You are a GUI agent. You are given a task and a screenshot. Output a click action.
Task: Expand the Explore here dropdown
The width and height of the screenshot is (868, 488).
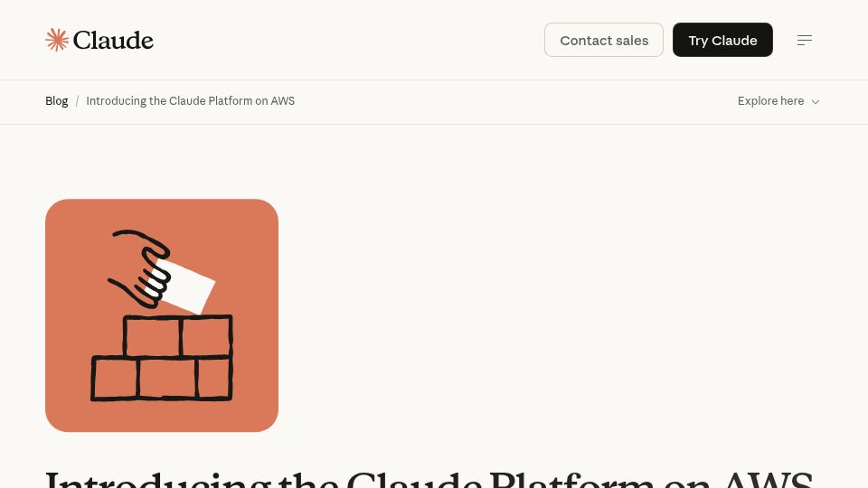pos(778,101)
